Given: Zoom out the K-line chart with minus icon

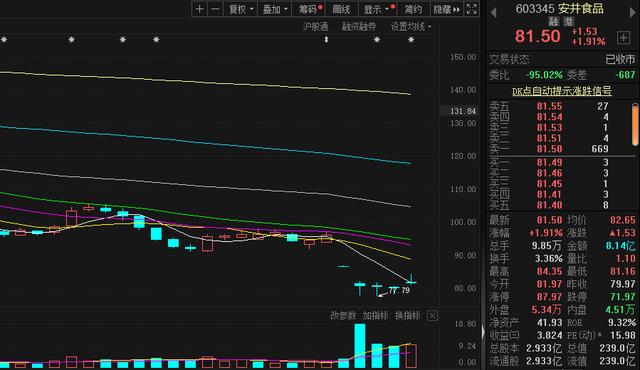Looking at the screenshot, I should (216, 9).
